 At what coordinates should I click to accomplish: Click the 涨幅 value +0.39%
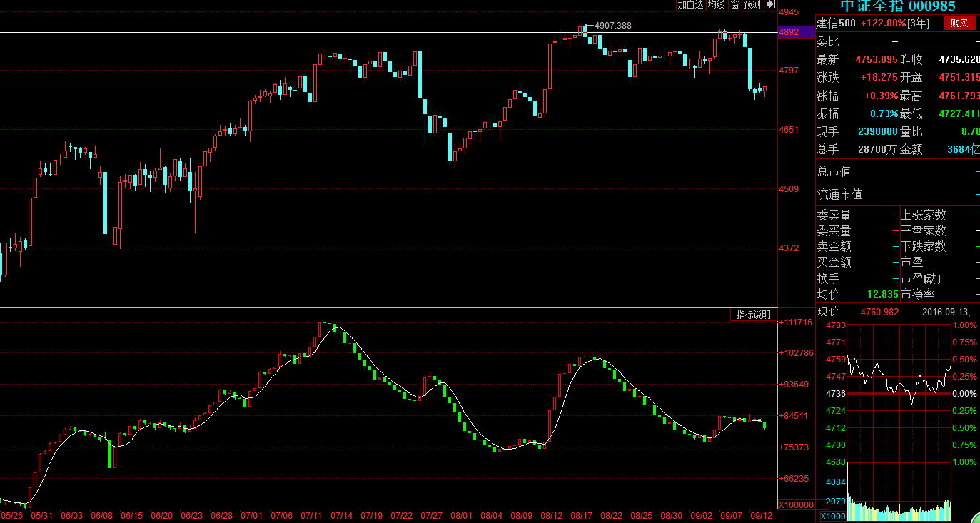tap(881, 96)
